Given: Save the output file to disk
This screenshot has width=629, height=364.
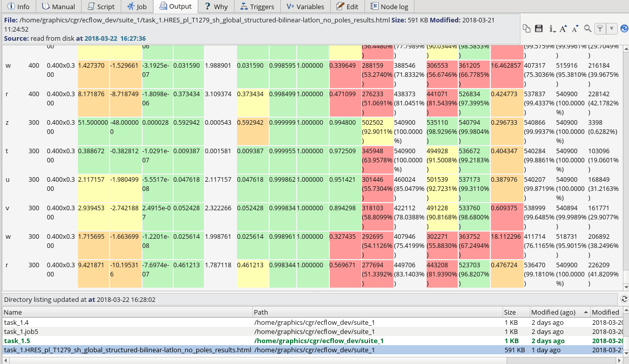Looking at the screenshot, I should pyautogui.click(x=539, y=29).
